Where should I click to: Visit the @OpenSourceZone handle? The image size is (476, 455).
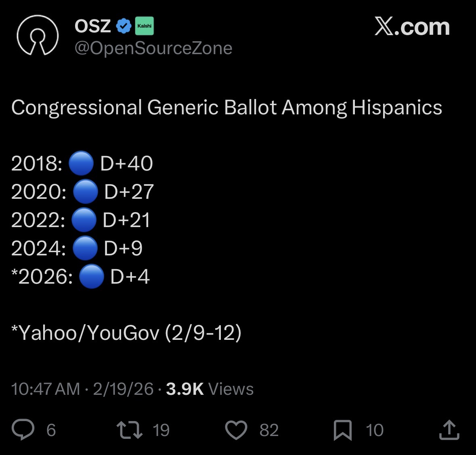point(153,48)
